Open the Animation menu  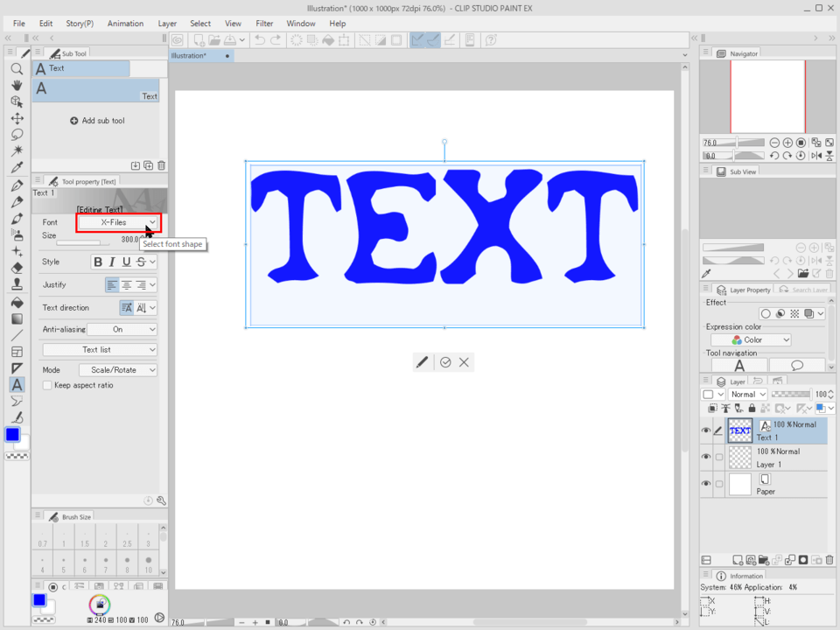click(x=125, y=24)
